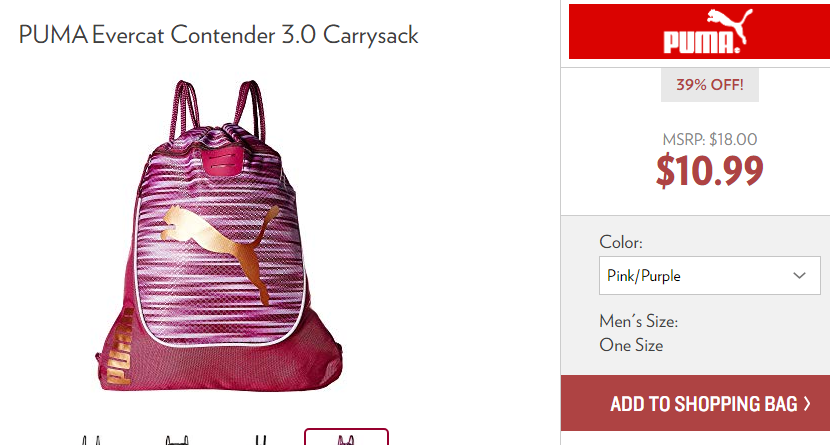Select the first product thumbnail
Screen dimensions: 830x445
click(91, 440)
